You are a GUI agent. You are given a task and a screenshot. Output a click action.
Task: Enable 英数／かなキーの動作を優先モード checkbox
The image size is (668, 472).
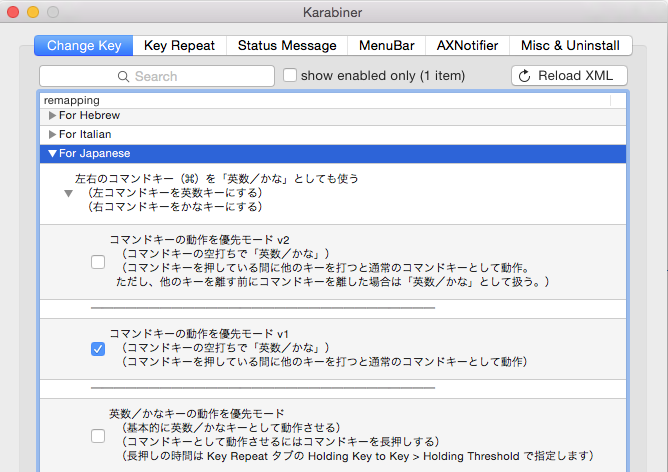[x=98, y=436]
